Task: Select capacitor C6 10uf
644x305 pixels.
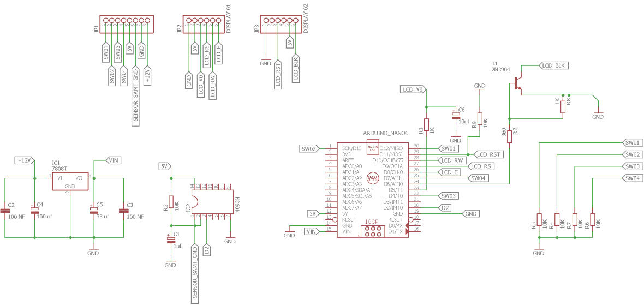Action: [x=455, y=116]
